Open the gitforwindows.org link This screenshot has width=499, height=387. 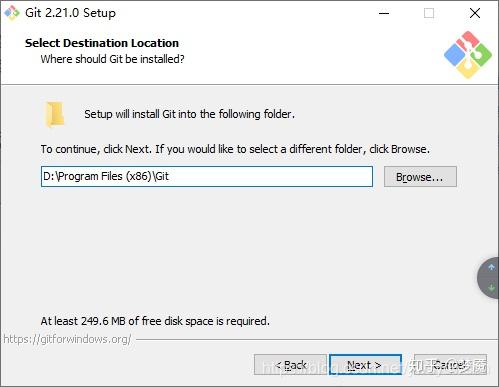pyautogui.click(x=67, y=339)
